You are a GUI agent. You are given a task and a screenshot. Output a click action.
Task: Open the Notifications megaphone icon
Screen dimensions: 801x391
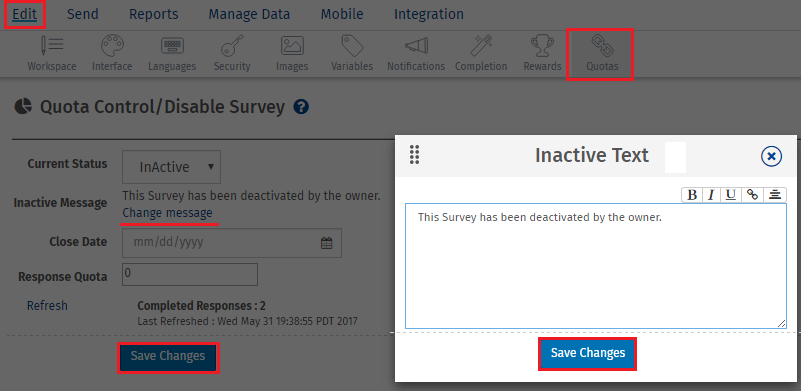tap(416, 46)
